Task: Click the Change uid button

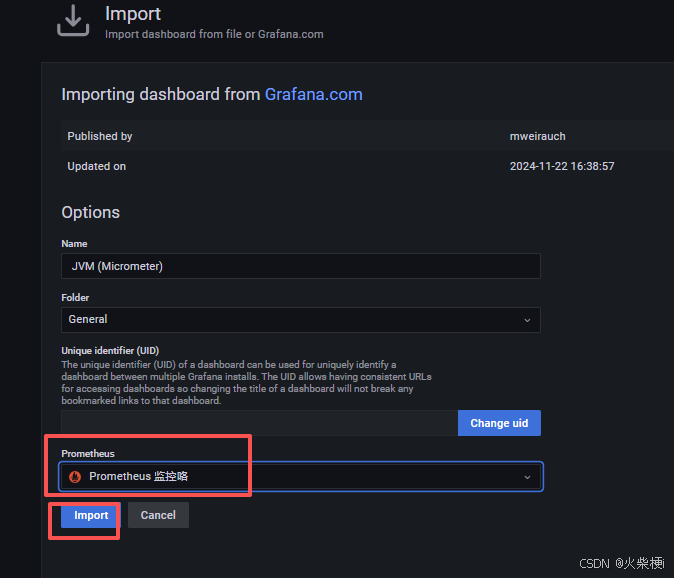Action: pos(499,423)
